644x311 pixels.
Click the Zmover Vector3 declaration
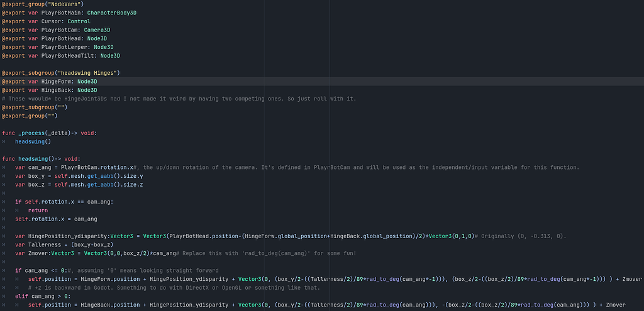[95, 254]
